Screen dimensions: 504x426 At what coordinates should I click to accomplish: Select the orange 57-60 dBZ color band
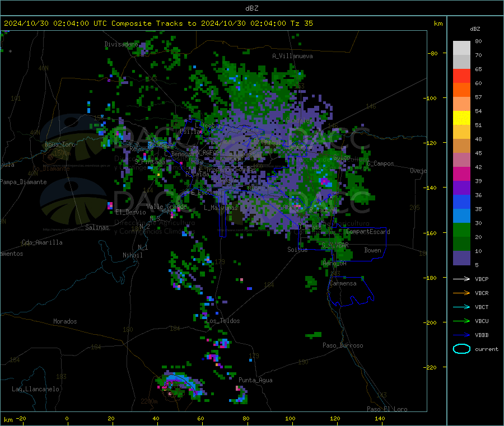click(461, 90)
